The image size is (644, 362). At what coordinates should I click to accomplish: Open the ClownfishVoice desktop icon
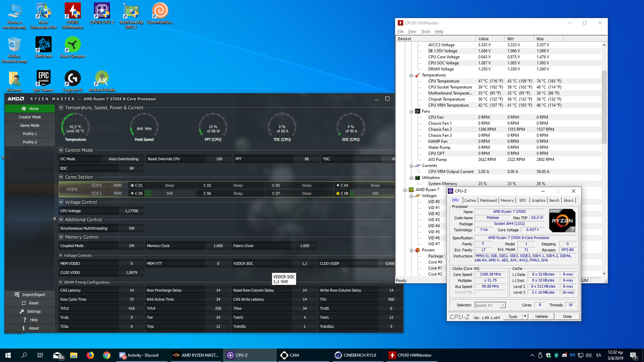[x=160, y=14]
